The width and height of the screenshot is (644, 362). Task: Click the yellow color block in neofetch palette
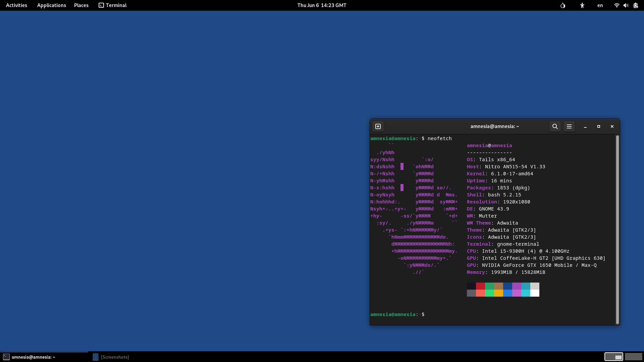(x=498, y=293)
